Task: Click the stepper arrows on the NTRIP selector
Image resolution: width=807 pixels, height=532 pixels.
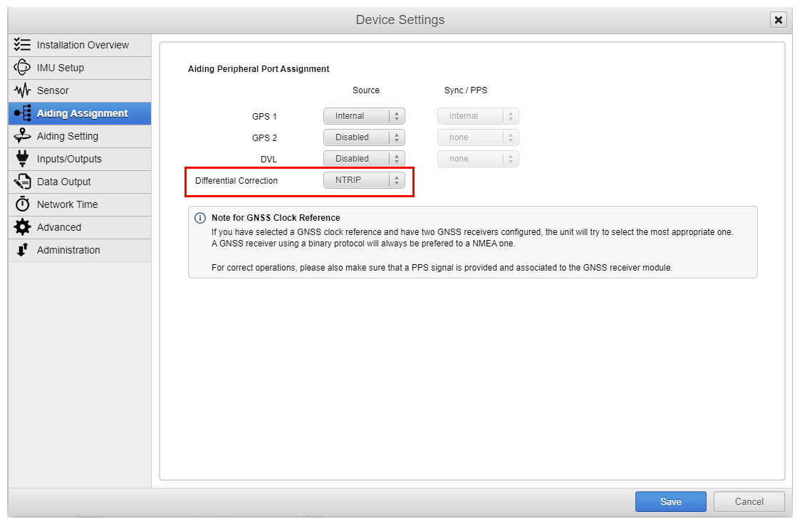Action: [397, 179]
